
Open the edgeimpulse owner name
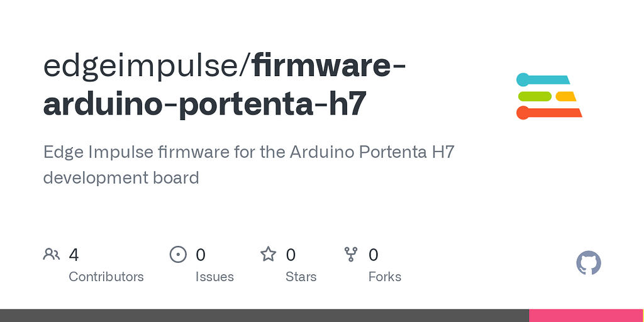pyautogui.click(x=144, y=65)
